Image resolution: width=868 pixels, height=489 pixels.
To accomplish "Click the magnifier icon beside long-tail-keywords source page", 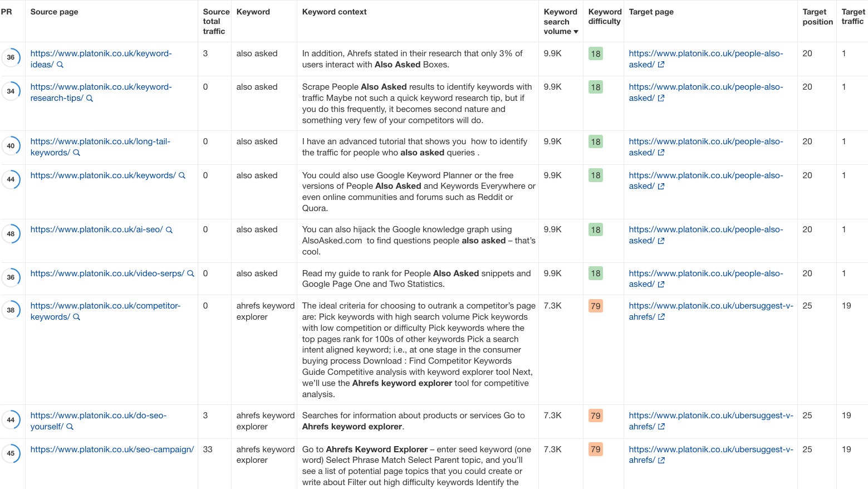I will (x=76, y=153).
